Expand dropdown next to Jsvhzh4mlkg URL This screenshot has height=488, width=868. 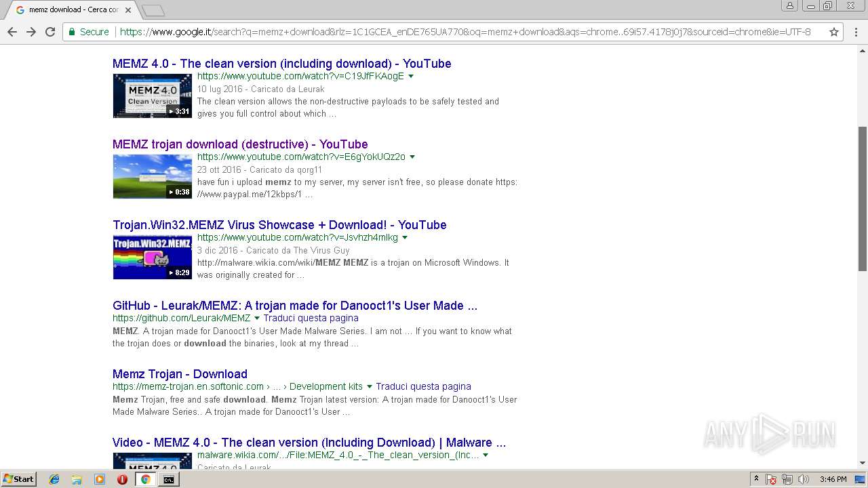coord(405,238)
